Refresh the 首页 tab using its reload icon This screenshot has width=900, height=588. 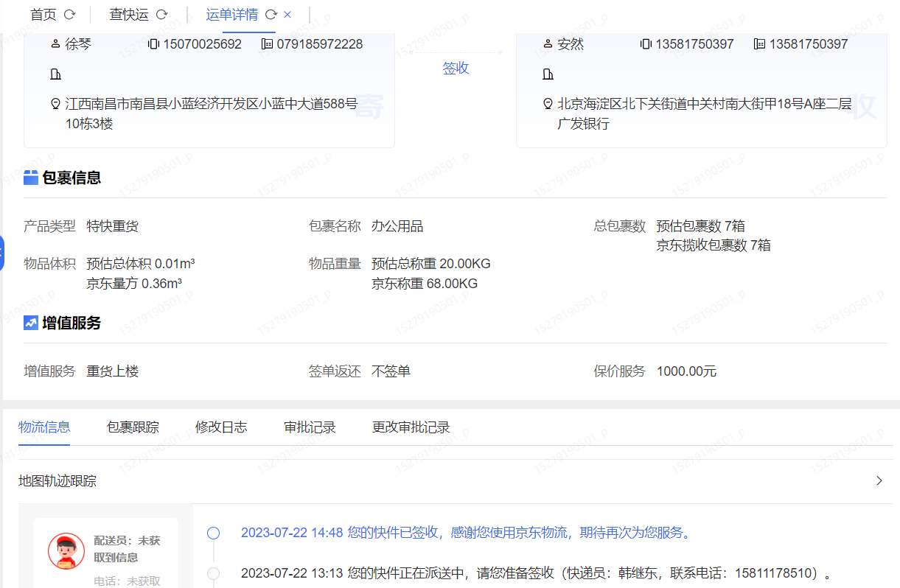tap(69, 15)
